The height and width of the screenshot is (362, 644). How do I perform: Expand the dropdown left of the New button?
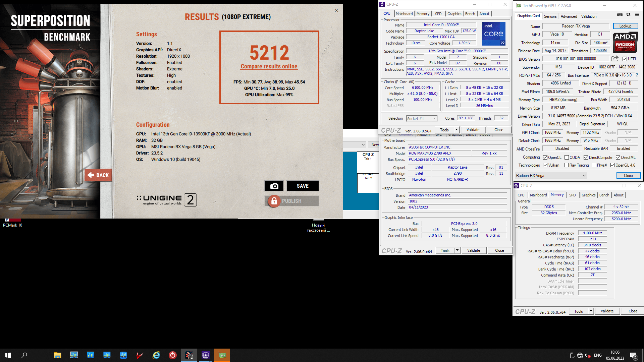[x=363, y=145]
